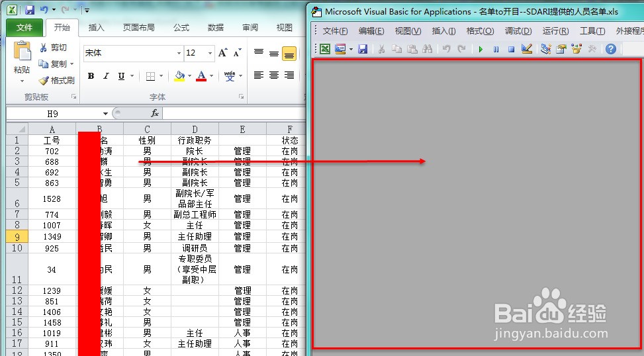Click the VBA Help question mark icon
Image resolution: width=644 pixels, height=356 pixels.
coord(611,49)
